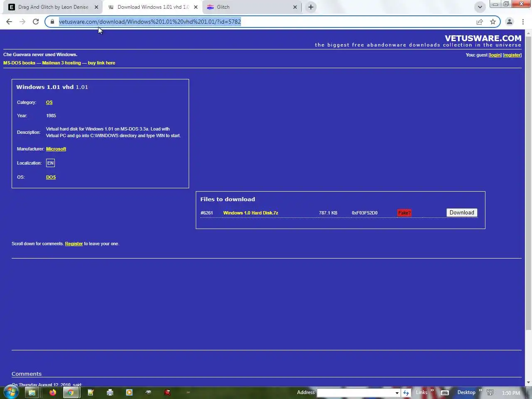
Task: Launch Firefox from the taskbar
Action: pyautogui.click(x=52, y=392)
